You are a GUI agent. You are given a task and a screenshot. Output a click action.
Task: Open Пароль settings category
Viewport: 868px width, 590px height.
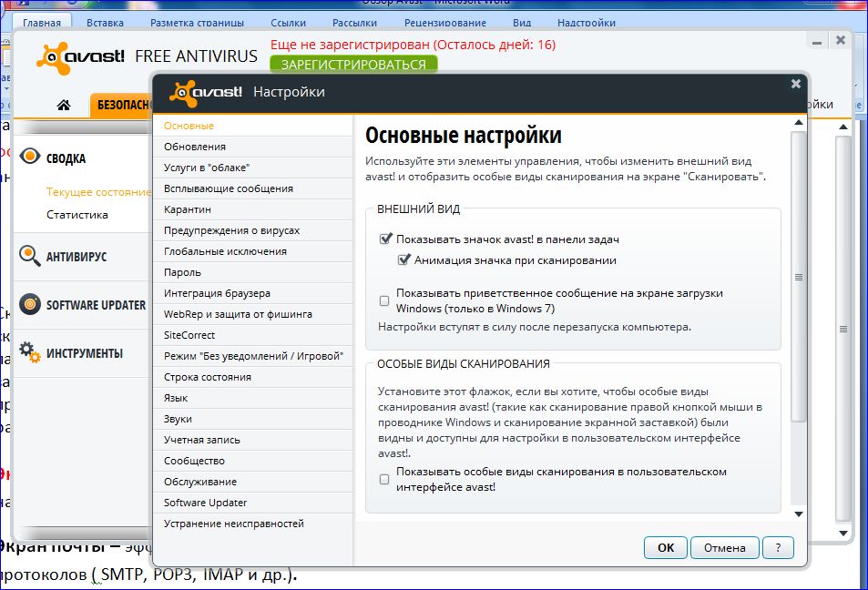[x=253, y=272]
